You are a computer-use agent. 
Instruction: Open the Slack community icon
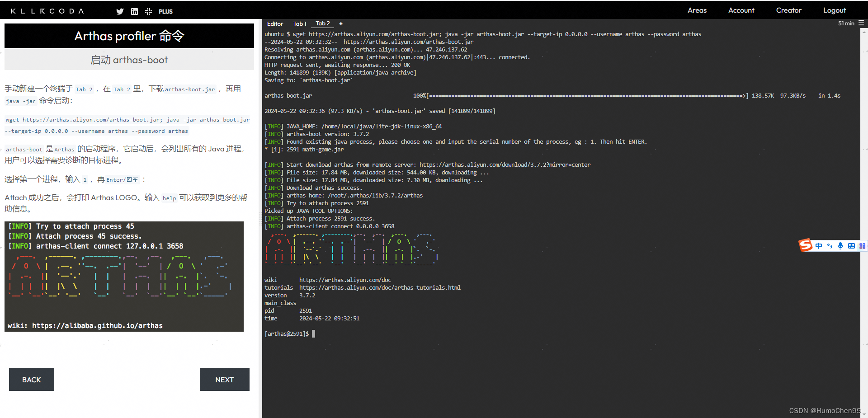coord(148,11)
